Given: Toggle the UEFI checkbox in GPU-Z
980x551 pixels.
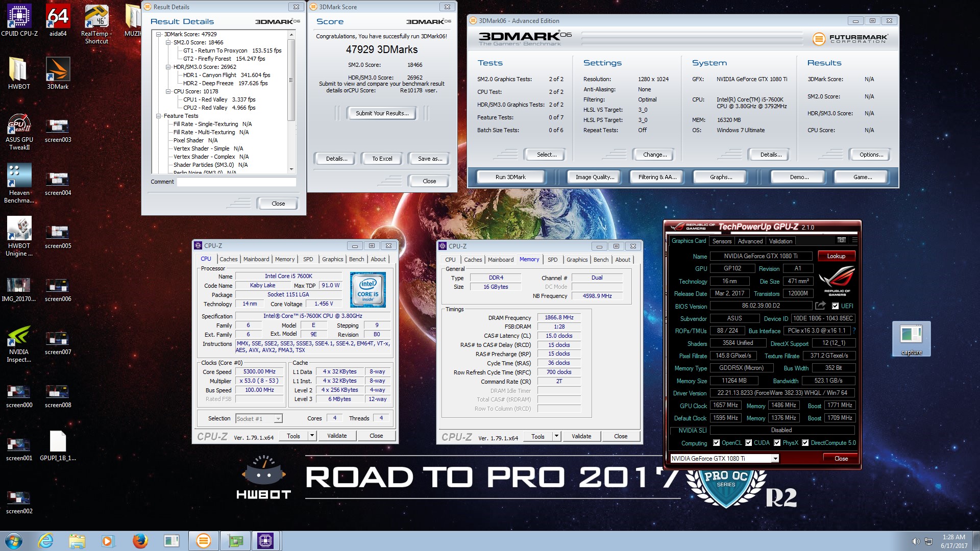Looking at the screenshot, I should 835,306.
